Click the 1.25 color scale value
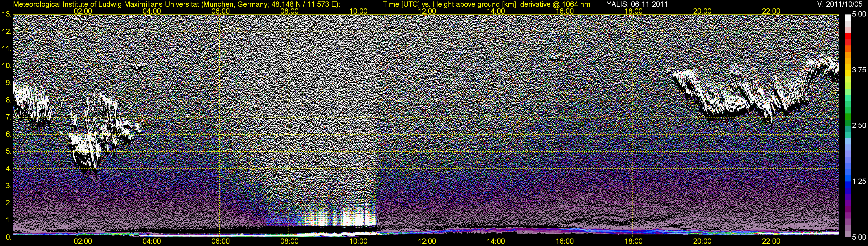The width and height of the screenshot is (868, 246). pos(859,182)
